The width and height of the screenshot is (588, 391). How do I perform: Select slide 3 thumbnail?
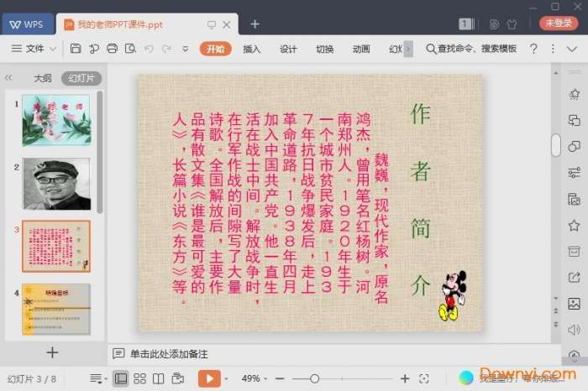tap(56, 246)
